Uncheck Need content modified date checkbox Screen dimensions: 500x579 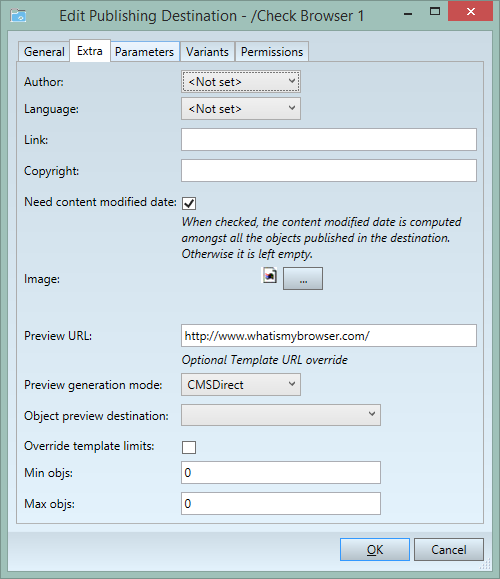(x=189, y=203)
